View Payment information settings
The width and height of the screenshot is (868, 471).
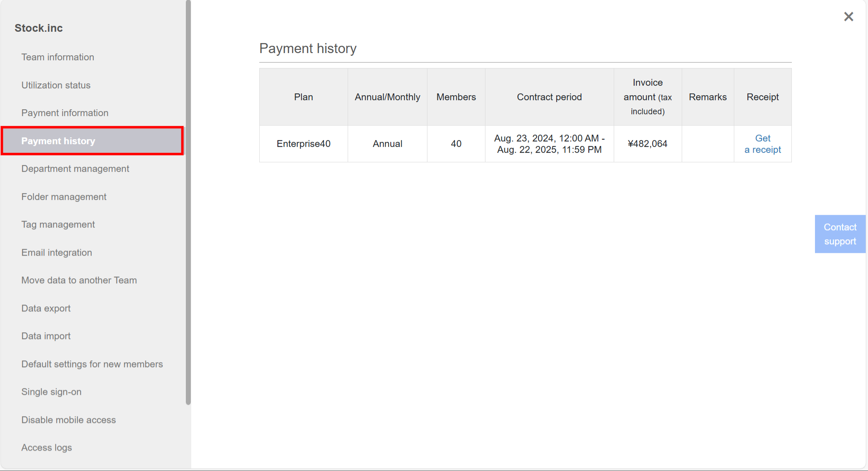[x=64, y=112]
